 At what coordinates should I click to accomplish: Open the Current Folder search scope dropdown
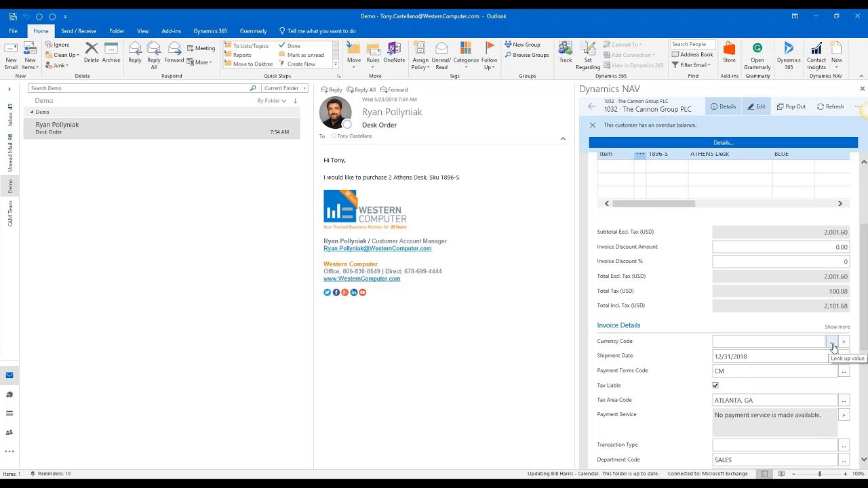coord(285,88)
